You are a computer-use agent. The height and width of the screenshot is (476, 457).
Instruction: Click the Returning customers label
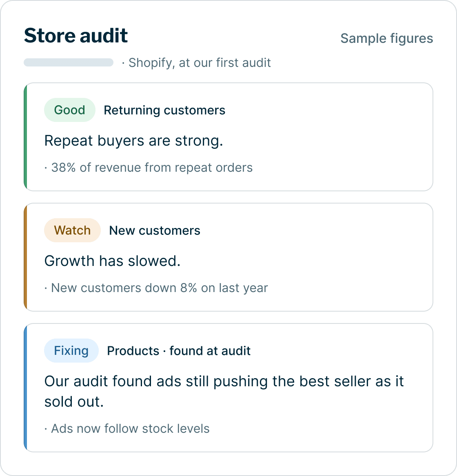[x=164, y=110]
